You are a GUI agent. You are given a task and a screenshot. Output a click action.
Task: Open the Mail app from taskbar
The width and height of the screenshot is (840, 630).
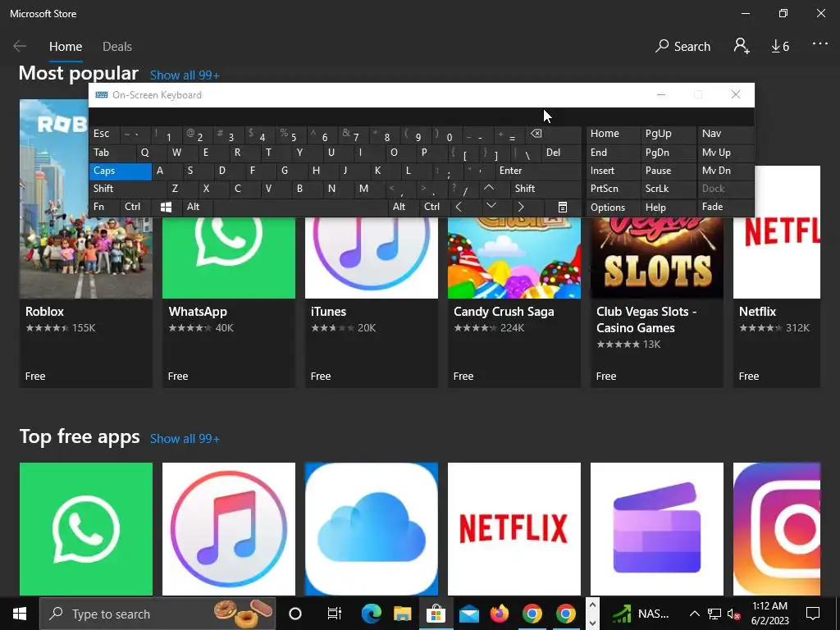468,614
